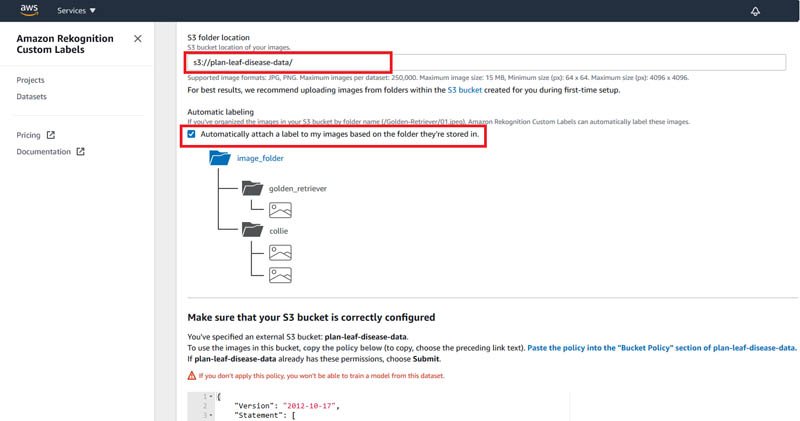Click the Paste the policy into Bucket Policy link
The width and height of the screenshot is (800, 421).
pos(662,348)
